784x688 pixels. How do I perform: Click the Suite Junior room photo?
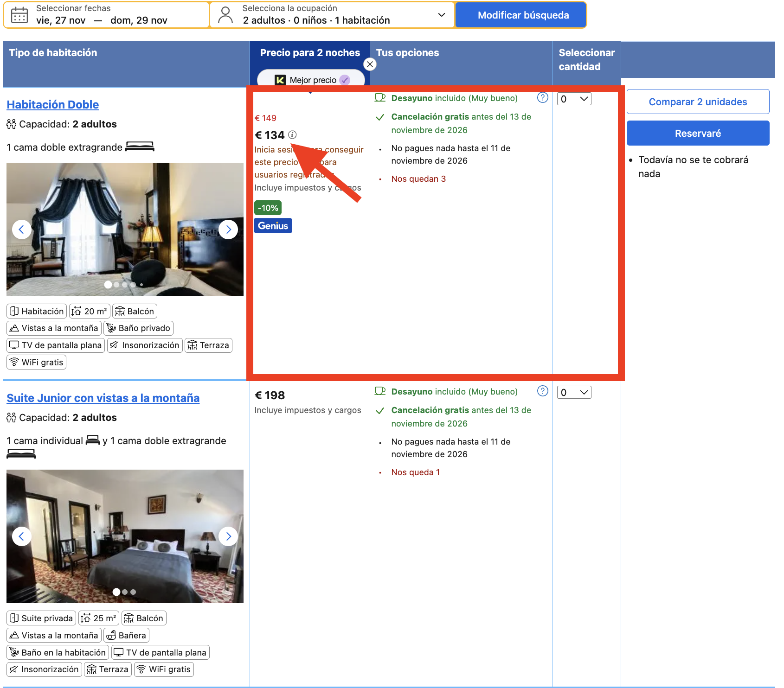(125, 536)
